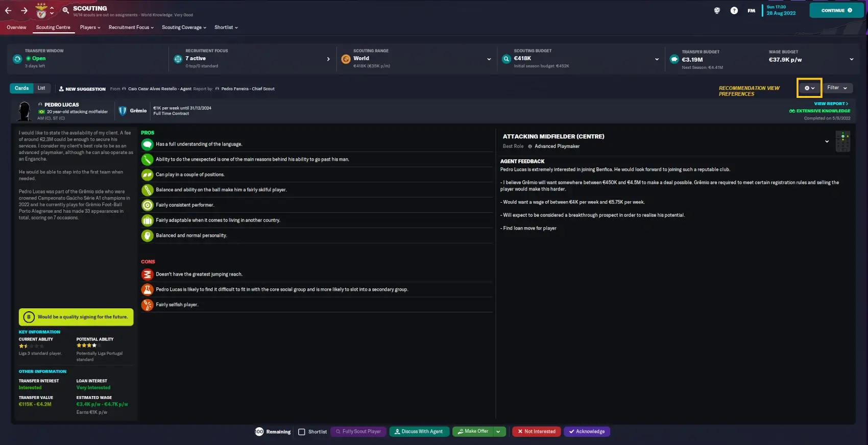Expand the Recruitment Focus menu

coord(131,28)
